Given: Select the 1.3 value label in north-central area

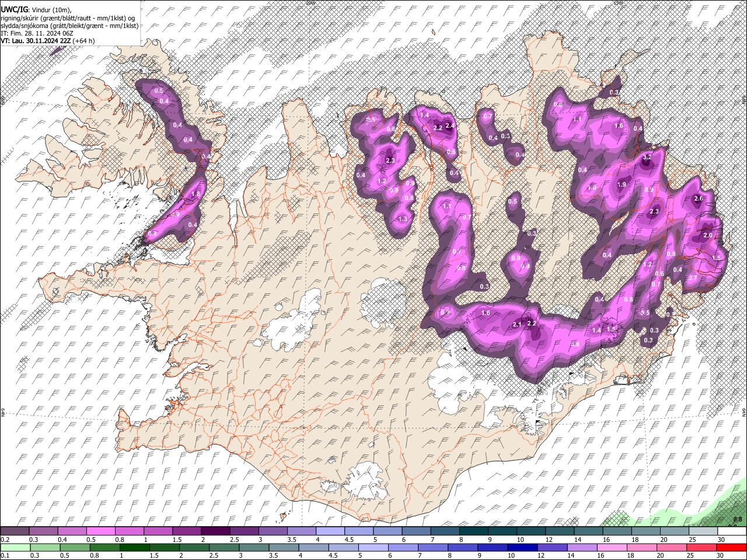Looking at the screenshot, I should [402, 219].
